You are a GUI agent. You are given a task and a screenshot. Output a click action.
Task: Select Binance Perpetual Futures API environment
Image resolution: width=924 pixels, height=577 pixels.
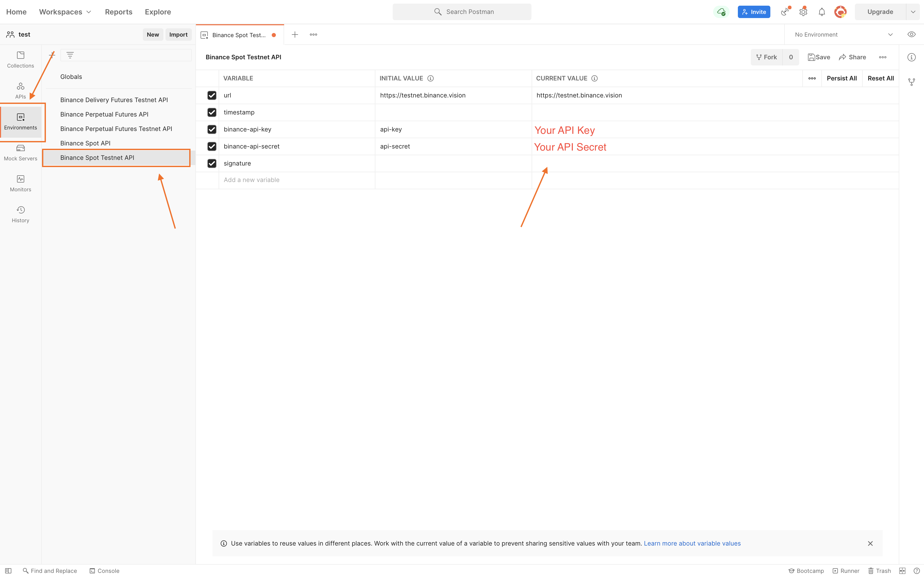(x=104, y=114)
